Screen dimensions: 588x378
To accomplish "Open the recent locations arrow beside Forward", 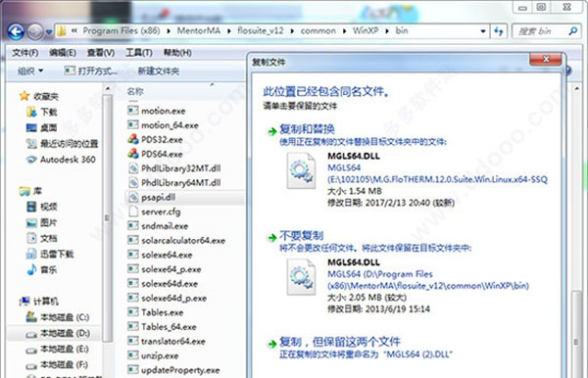I will click(x=49, y=32).
